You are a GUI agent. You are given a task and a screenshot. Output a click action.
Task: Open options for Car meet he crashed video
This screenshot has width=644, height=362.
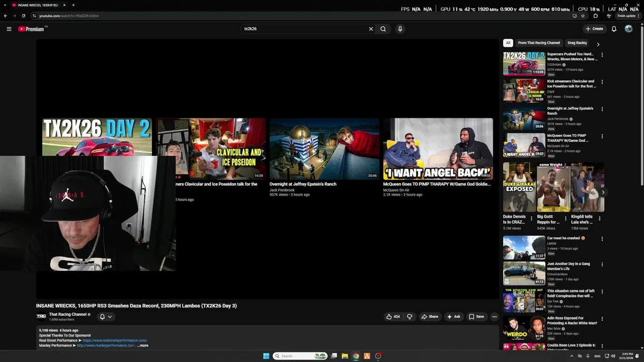click(602, 239)
